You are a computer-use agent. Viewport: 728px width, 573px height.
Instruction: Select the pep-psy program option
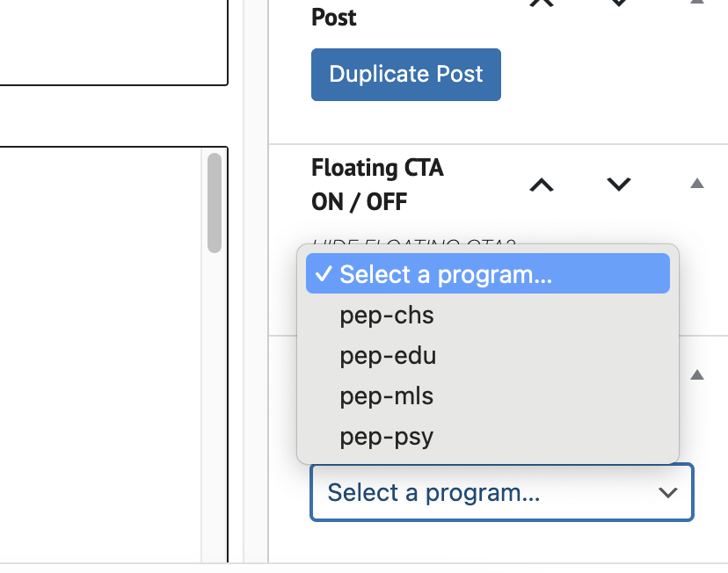(x=387, y=437)
